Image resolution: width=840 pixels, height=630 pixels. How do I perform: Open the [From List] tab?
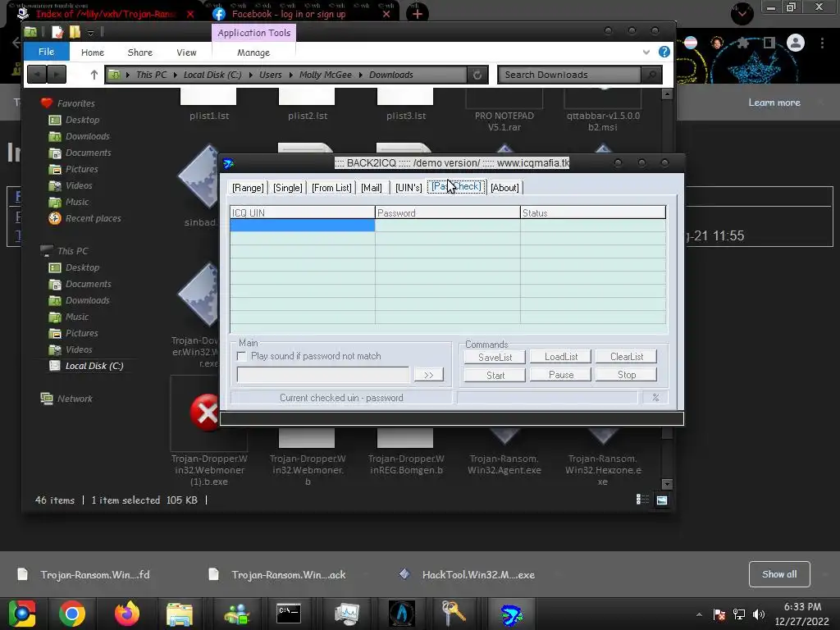click(331, 188)
